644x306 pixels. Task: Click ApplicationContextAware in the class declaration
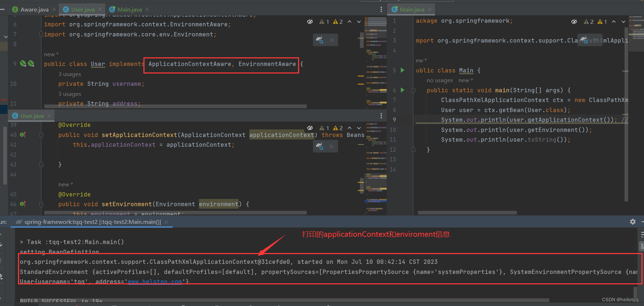(190, 64)
